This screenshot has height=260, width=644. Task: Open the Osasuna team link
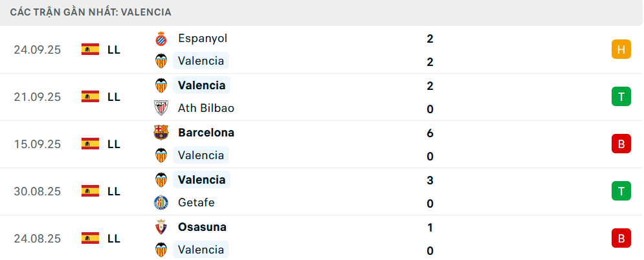coord(202,227)
